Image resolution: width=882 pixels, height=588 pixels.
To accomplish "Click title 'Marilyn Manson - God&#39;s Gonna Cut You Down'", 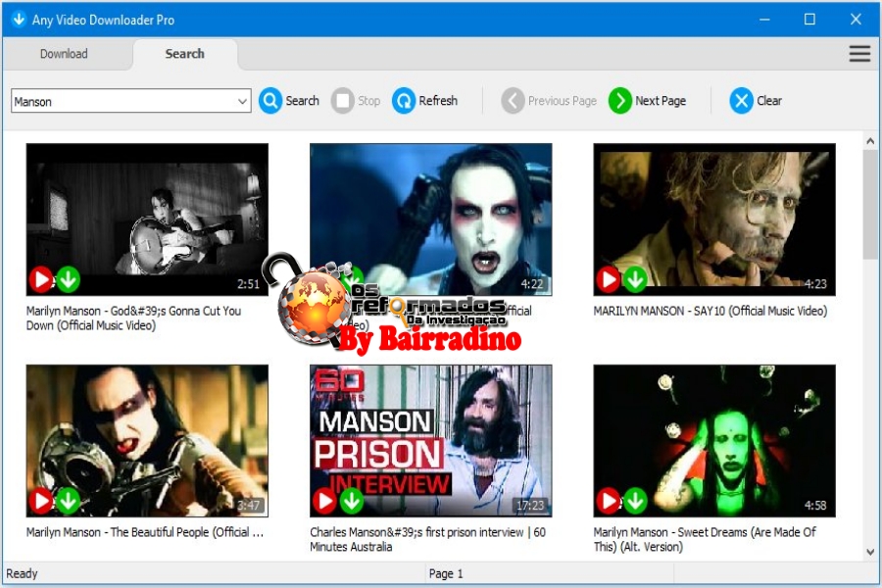I will 134,318.
